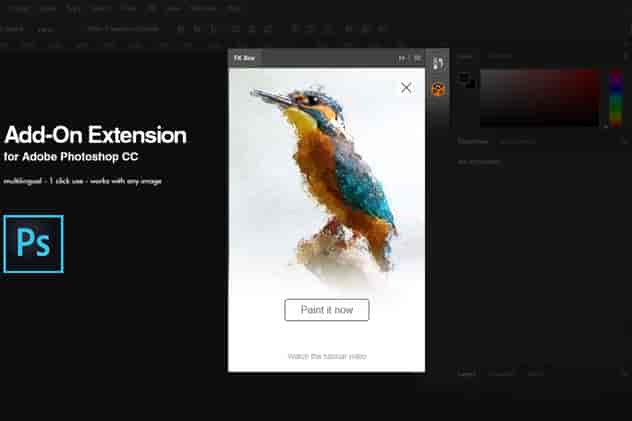This screenshot has height=421, width=632.
Task: Click the orange bird extension dock icon
Action: click(x=438, y=88)
